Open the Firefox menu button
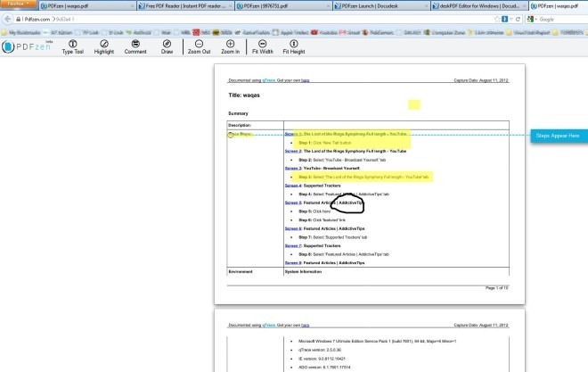 tap(19, 4)
